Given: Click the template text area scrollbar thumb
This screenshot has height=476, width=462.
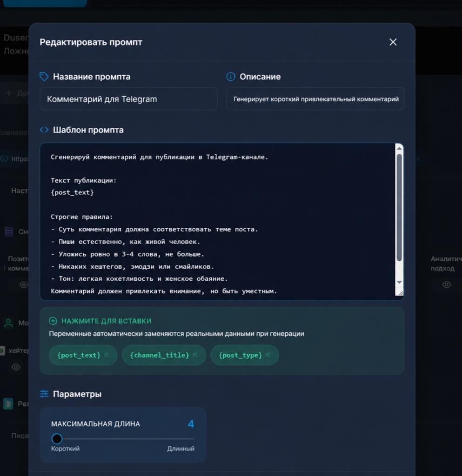Looking at the screenshot, I should pos(399,207).
